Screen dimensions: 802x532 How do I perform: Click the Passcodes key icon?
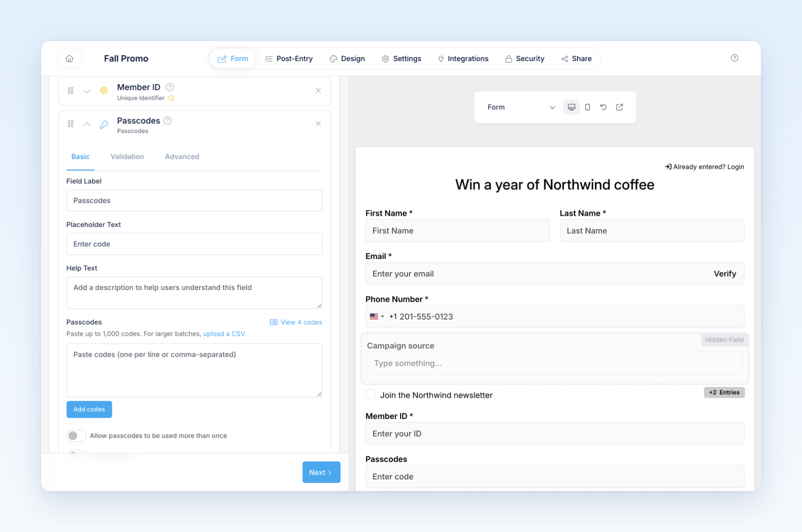(x=104, y=124)
